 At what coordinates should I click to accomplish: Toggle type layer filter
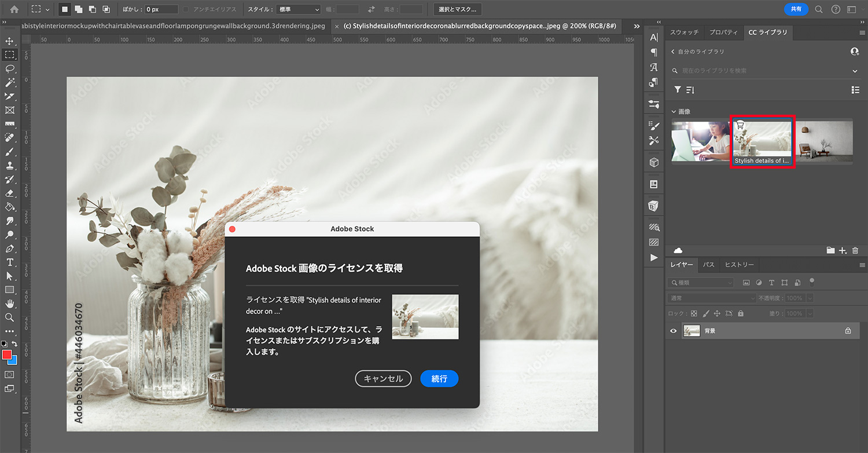pos(771,283)
